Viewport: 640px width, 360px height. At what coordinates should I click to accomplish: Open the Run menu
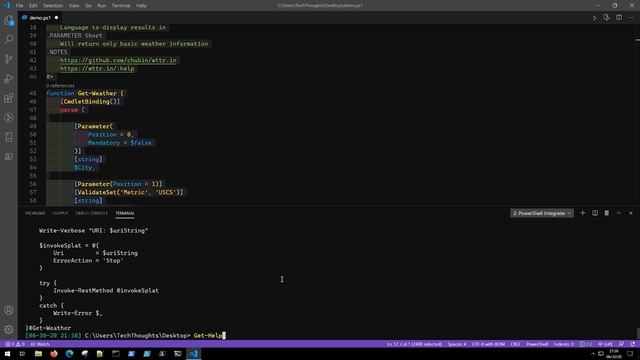tap(102, 6)
